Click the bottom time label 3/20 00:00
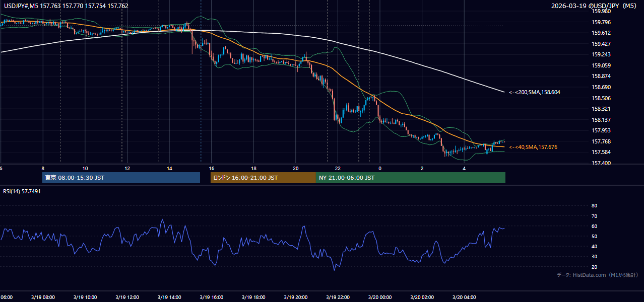Image resolution: width=644 pixels, height=302 pixels. [x=379, y=297]
